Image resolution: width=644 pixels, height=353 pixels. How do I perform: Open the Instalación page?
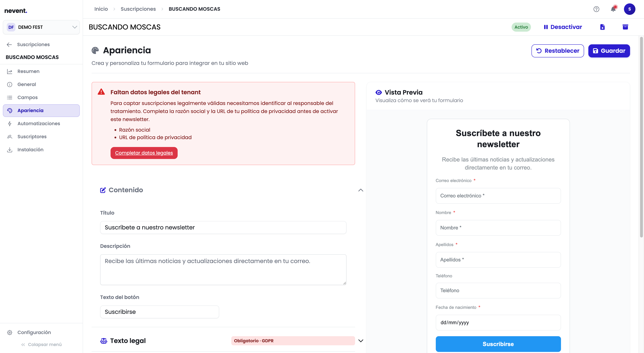pos(41,150)
